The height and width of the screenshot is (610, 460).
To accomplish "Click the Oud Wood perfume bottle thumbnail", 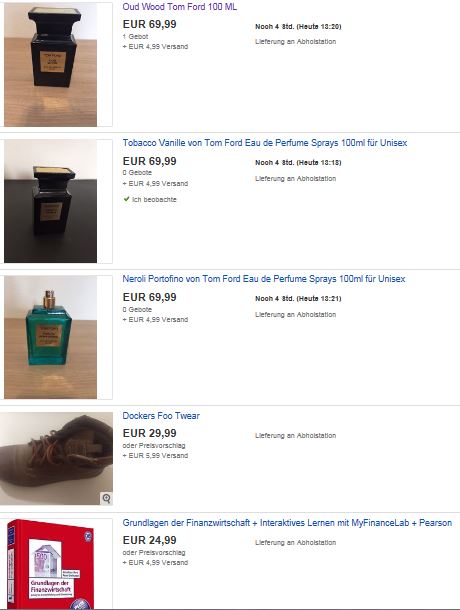I will (51, 64).
